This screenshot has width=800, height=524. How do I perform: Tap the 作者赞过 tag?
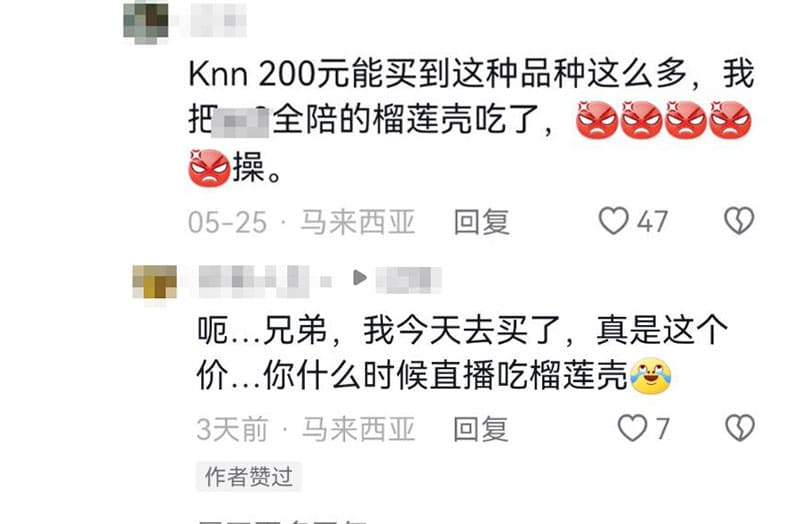[x=248, y=477]
